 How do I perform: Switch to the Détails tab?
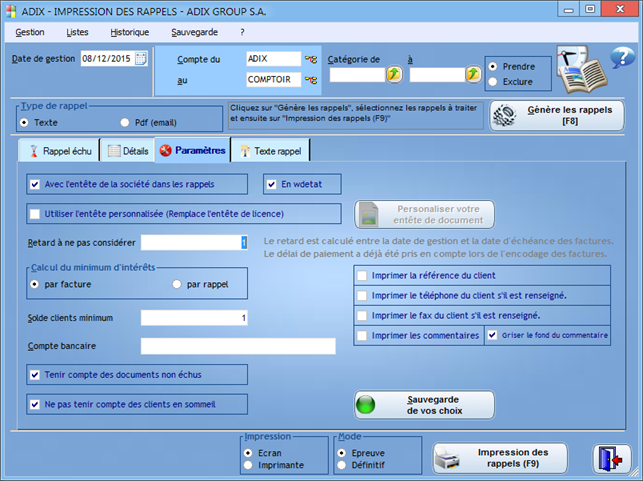coord(128,151)
